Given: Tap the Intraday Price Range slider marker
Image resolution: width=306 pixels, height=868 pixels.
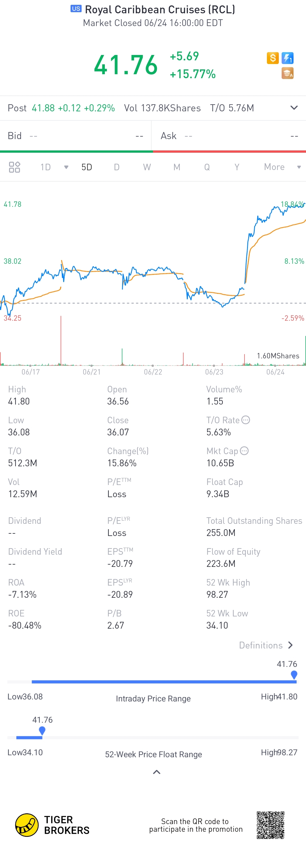Looking at the screenshot, I should pyautogui.click(x=294, y=675).
